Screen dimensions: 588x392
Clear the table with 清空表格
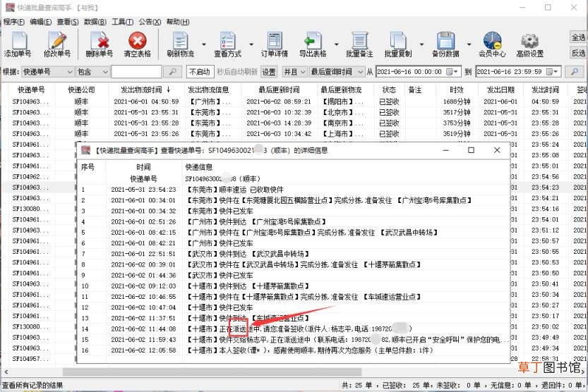pos(137,44)
